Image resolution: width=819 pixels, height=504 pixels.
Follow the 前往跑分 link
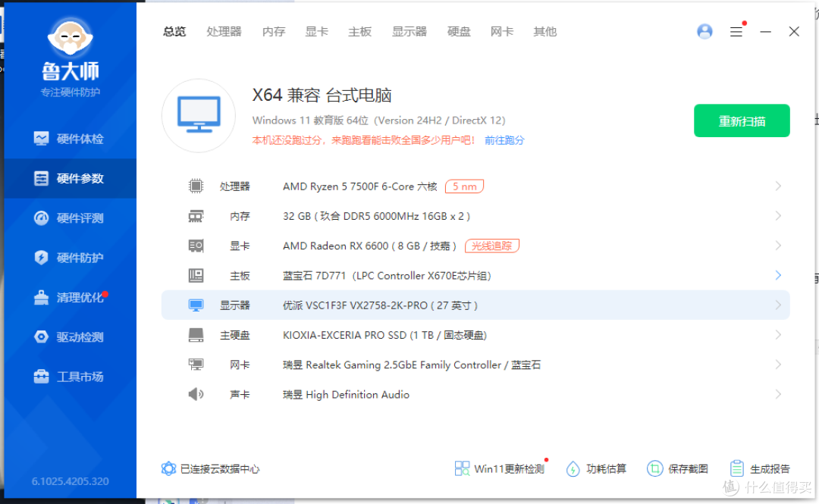504,140
